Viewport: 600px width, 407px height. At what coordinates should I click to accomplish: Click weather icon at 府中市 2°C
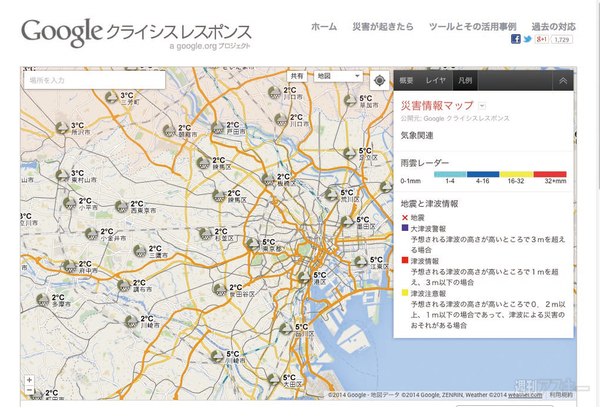click(70, 266)
